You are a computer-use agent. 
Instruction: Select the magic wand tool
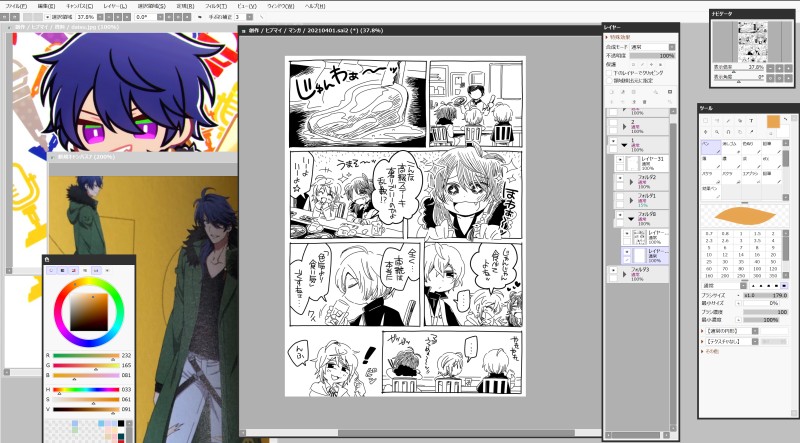(x=728, y=121)
